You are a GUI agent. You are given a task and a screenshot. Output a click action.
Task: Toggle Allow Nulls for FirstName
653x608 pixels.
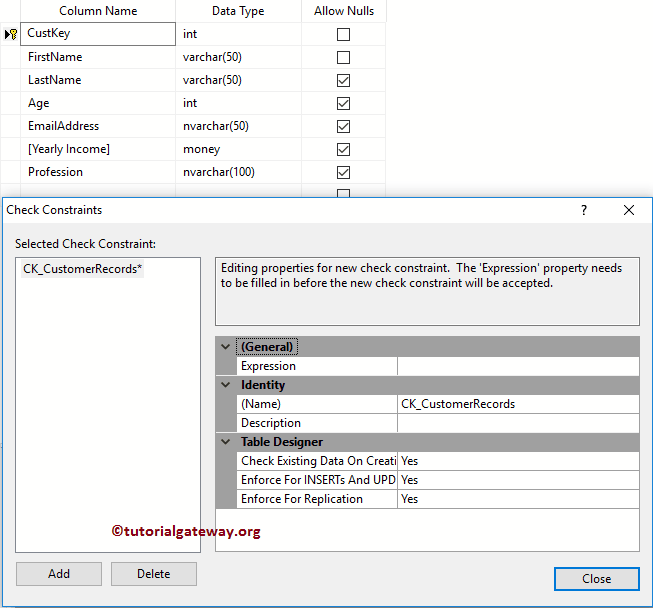(x=343, y=57)
